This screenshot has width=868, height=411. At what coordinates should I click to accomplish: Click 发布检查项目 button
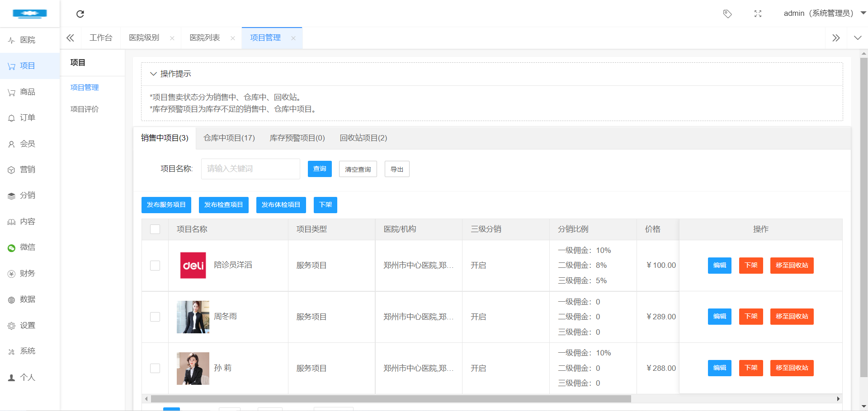(x=224, y=205)
